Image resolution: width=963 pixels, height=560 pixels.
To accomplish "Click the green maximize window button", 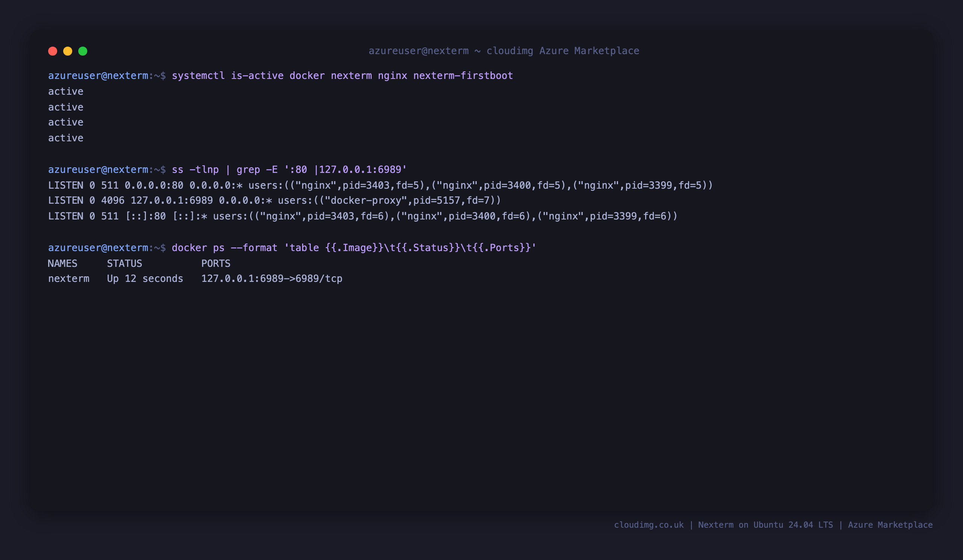I will pyautogui.click(x=83, y=51).
